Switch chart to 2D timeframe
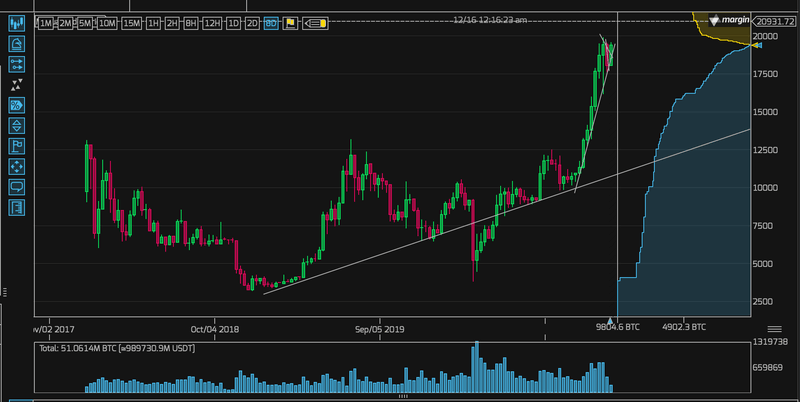800x402 pixels. tap(252, 23)
